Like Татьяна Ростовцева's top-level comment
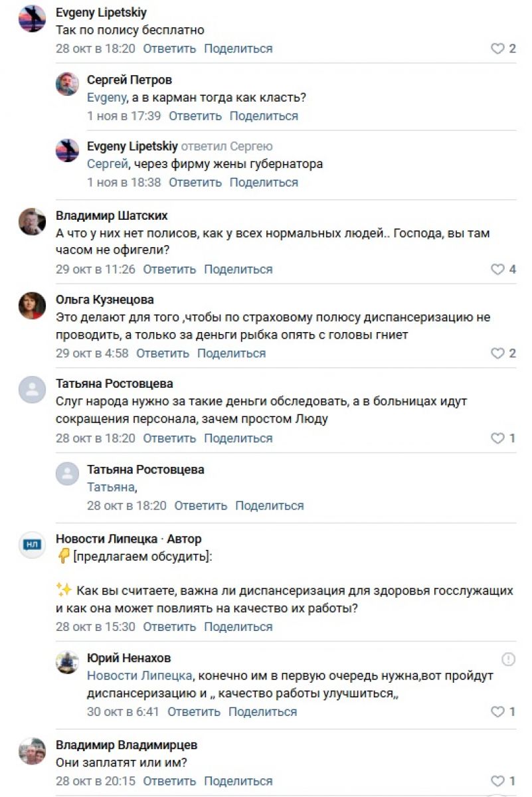 coord(497,438)
